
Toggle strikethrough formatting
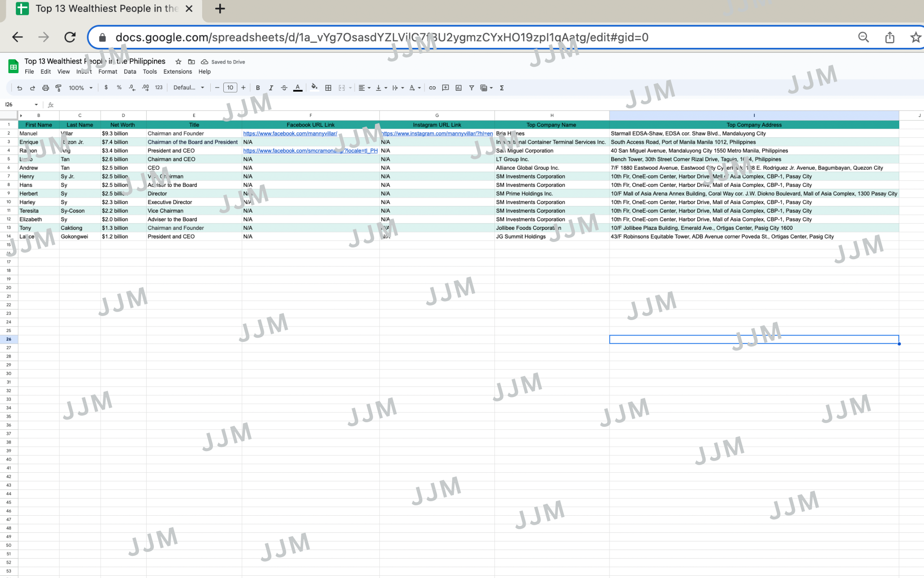pyautogui.click(x=284, y=88)
